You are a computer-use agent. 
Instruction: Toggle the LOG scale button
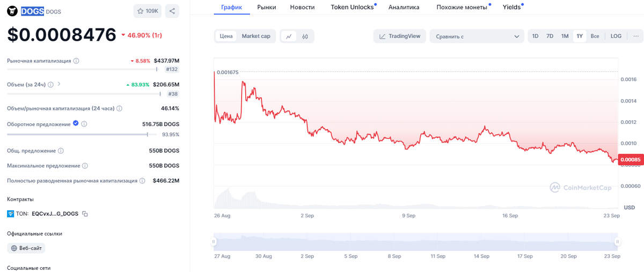click(x=616, y=36)
